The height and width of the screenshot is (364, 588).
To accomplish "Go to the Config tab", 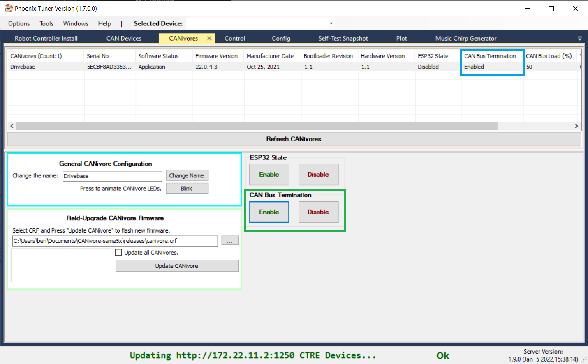I will (281, 38).
